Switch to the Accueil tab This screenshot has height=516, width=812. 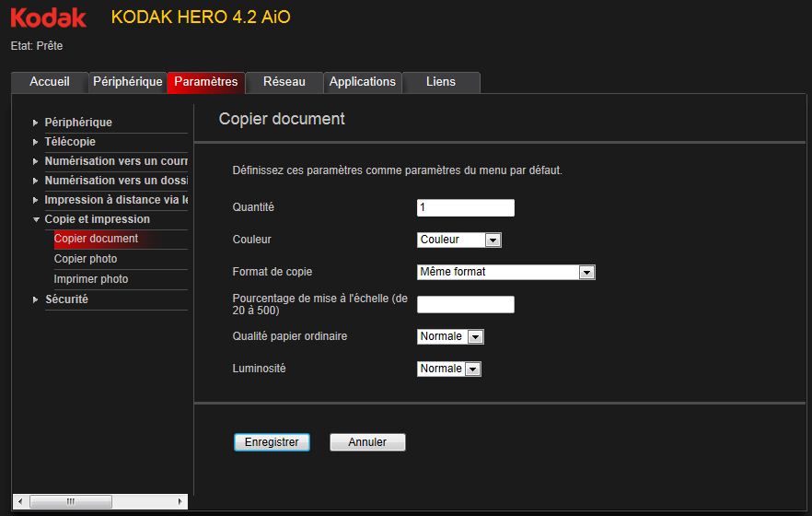pyautogui.click(x=50, y=82)
